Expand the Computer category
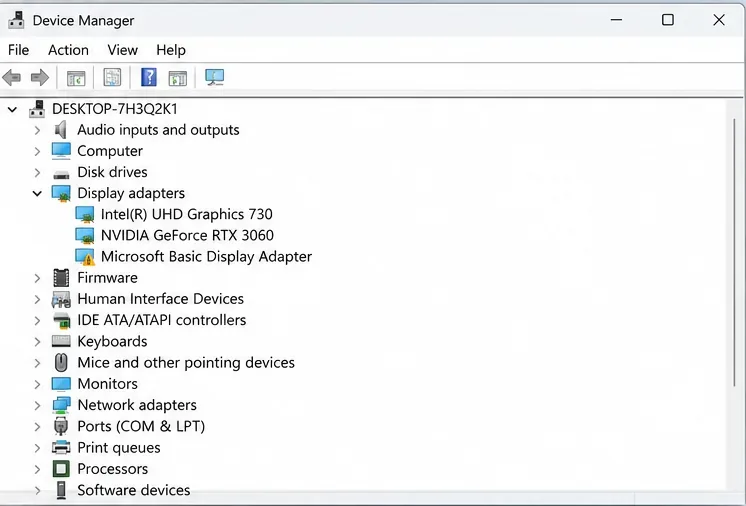This screenshot has width=746, height=506. click(37, 151)
